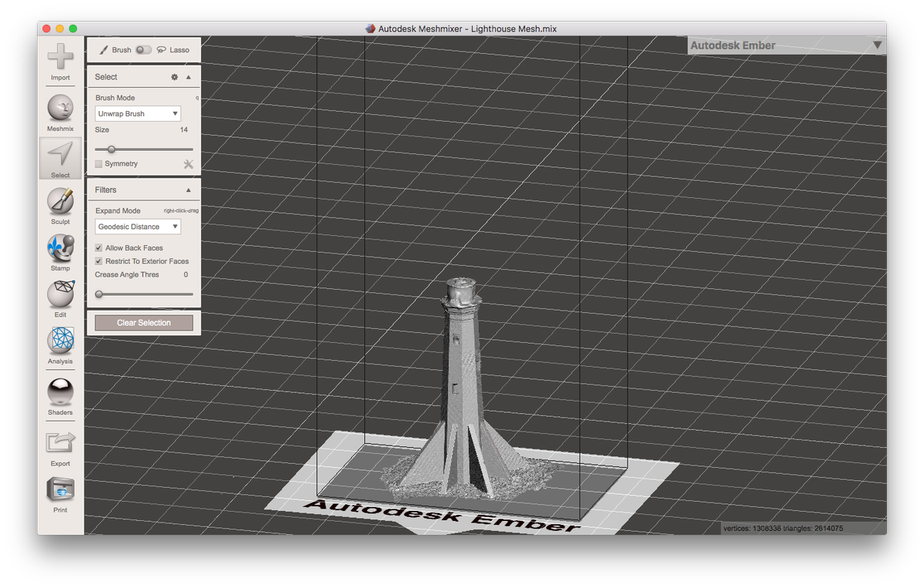Open the Stamp tool

(60, 253)
